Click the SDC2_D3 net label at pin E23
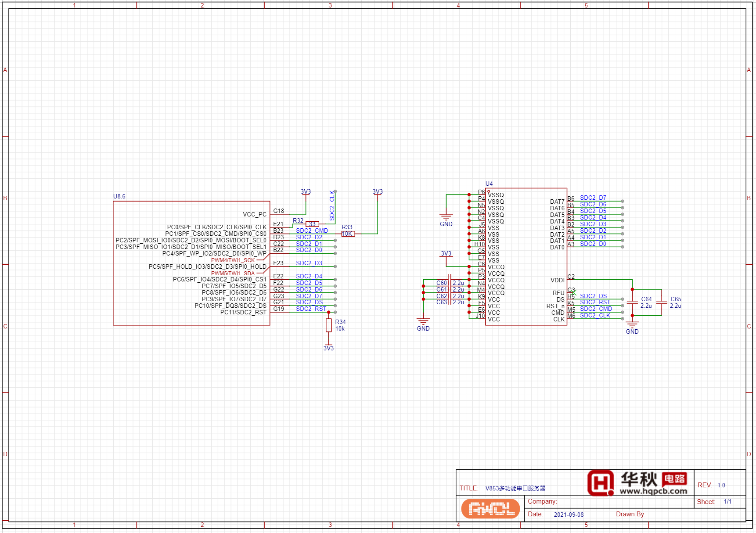The width and height of the screenshot is (756, 533). 309,263
